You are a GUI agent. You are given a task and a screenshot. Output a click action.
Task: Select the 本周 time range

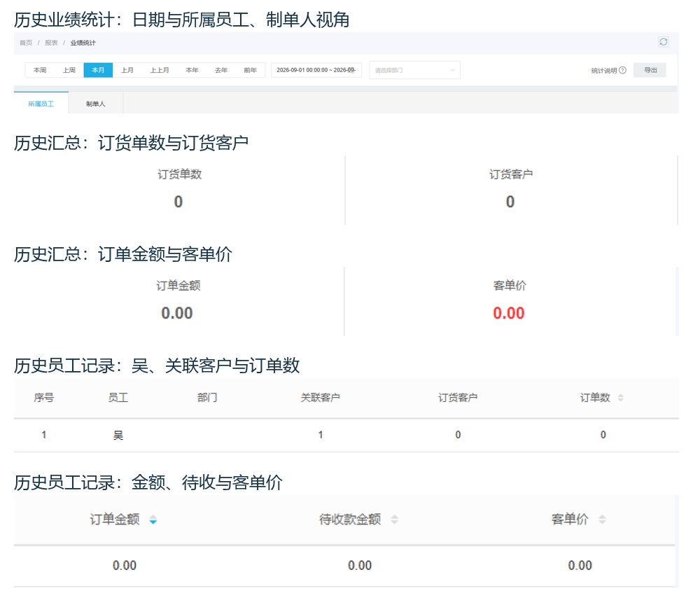click(40, 70)
